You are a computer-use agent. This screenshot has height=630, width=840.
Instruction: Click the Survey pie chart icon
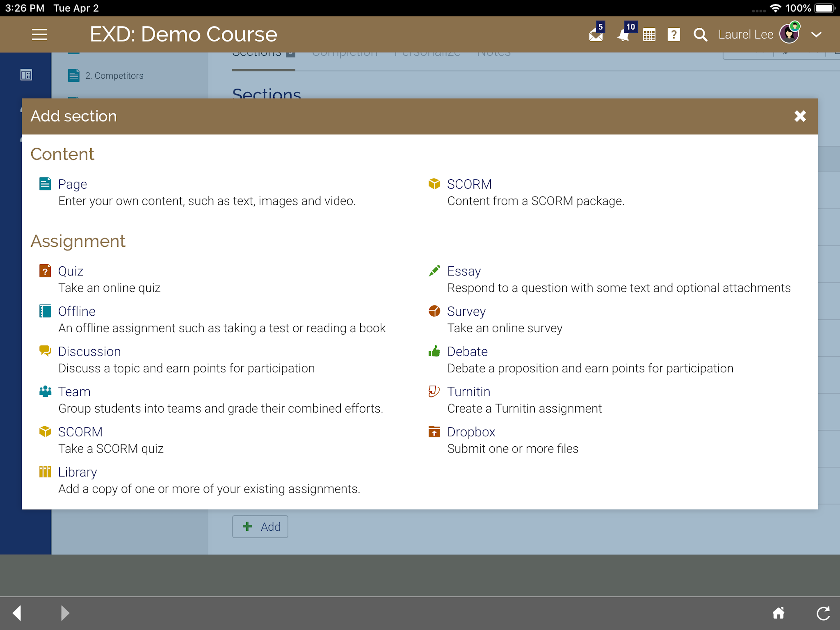click(434, 311)
